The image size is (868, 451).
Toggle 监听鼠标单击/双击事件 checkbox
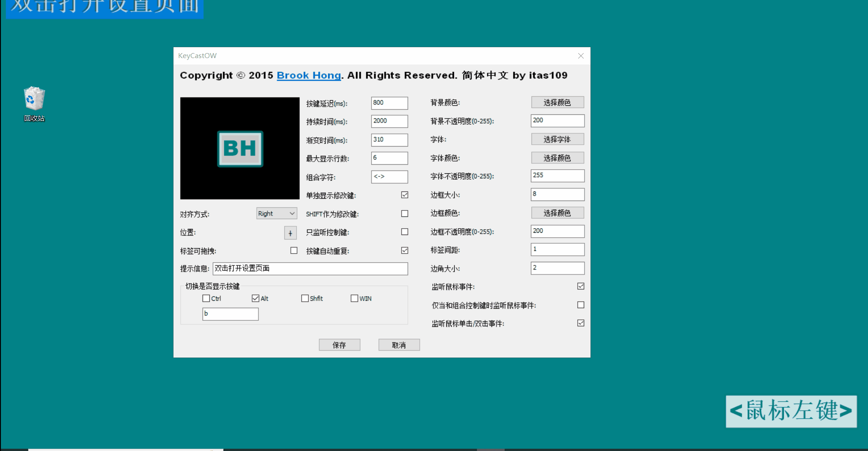[580, 323]
